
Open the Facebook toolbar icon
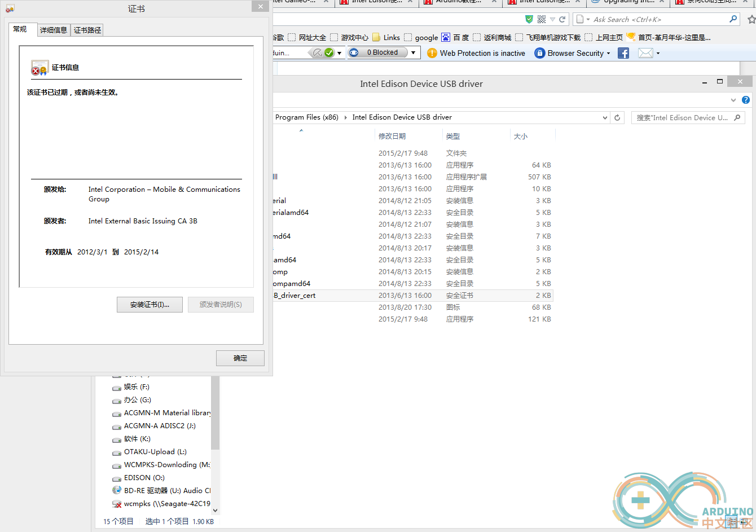click(623, 53)
